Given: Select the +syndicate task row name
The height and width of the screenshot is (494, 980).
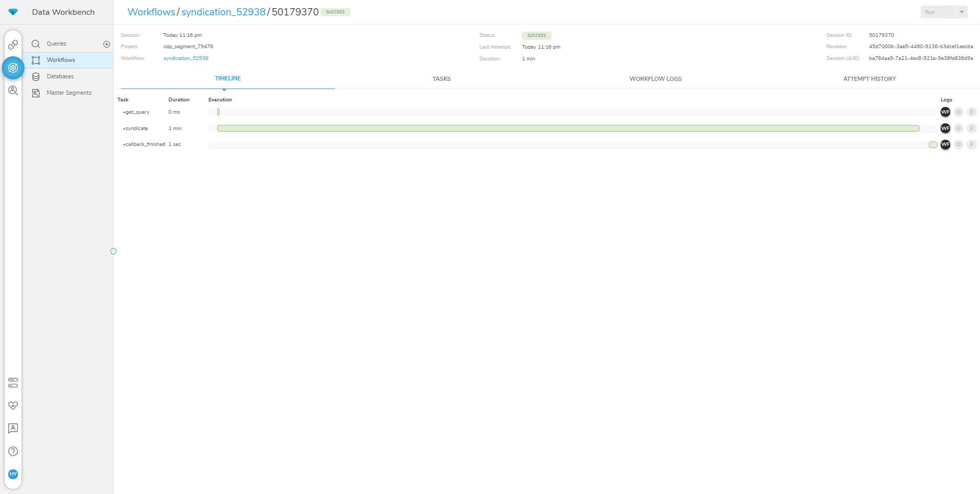Looking at the screenshot, I should (x=135, y=128).
